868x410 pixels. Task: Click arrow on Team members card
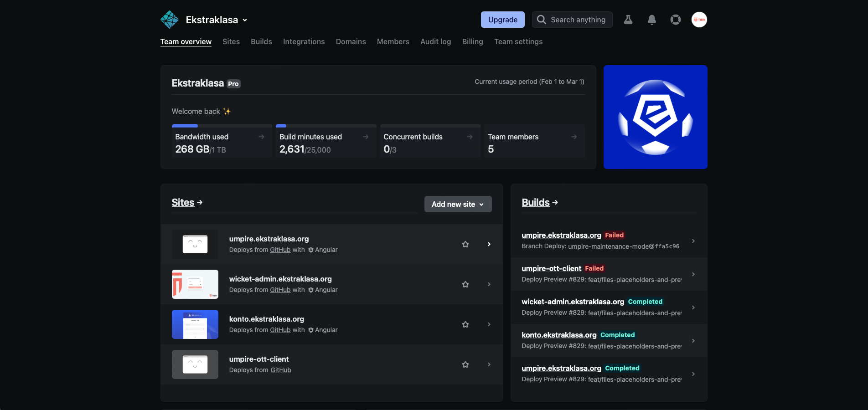pos(574,137)
